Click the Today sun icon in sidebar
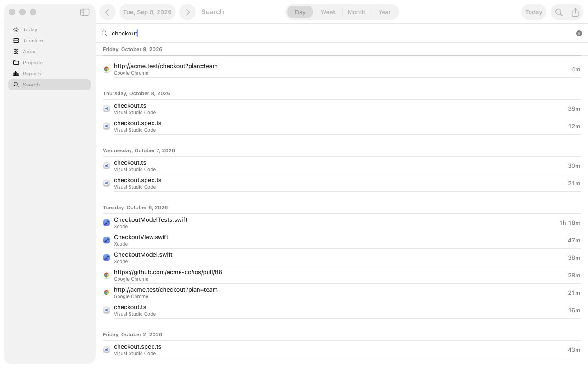588x368 pixels. coord(16,29)
